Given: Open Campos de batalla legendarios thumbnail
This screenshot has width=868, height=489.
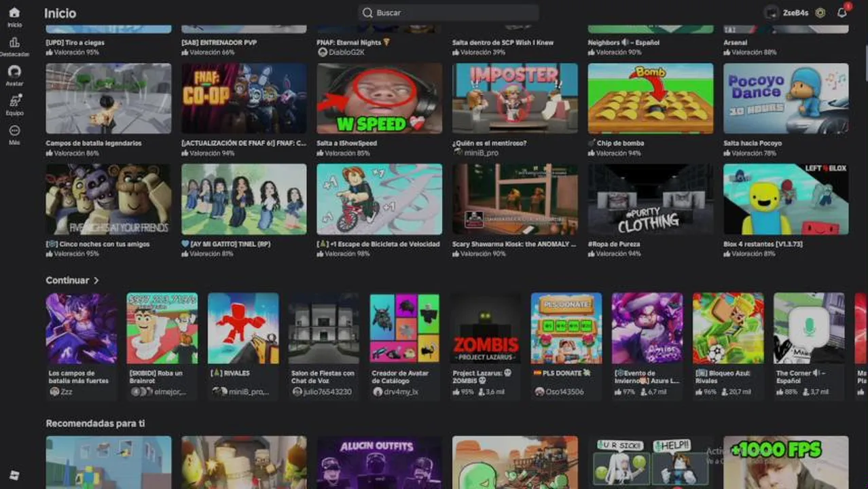Looking at the screenshot, I should (x=109, y=98).
